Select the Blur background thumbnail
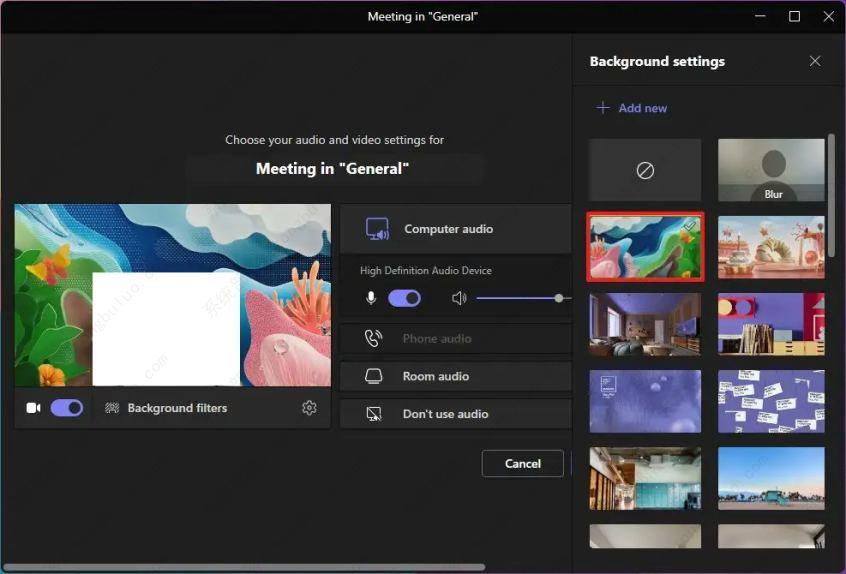846x574 pixels. click(771, 171)
